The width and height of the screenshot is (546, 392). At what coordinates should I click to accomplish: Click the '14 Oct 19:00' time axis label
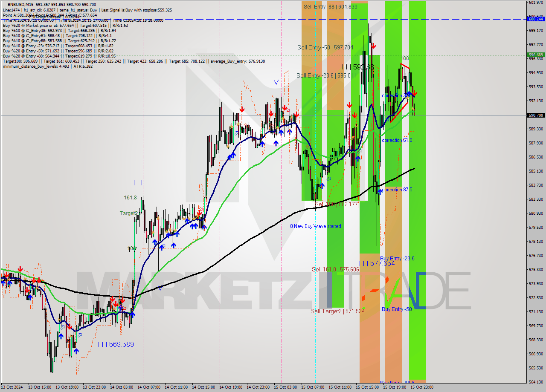(x=231, y=387)
